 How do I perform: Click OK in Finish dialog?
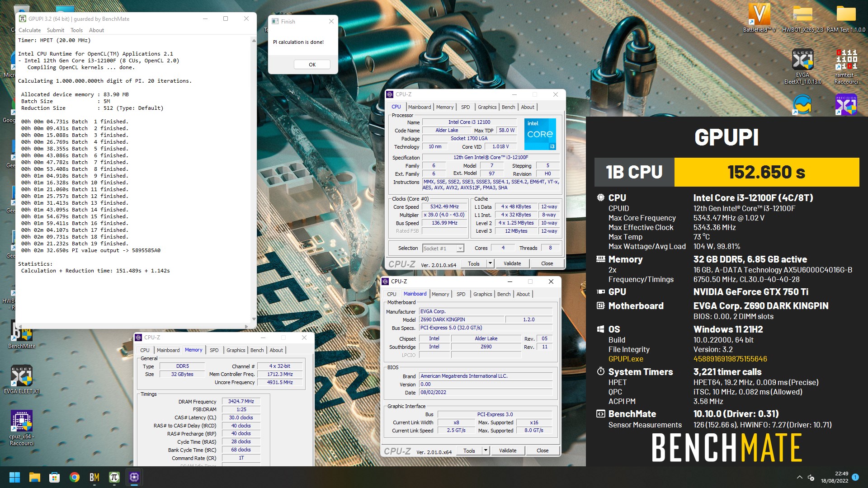[x=312, y=65]
